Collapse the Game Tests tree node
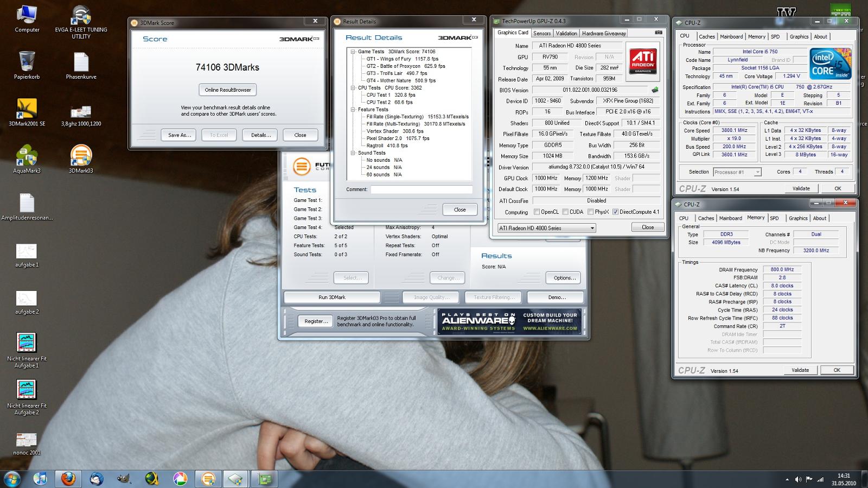This screenshot has width=868, height=488. point(353,52)
